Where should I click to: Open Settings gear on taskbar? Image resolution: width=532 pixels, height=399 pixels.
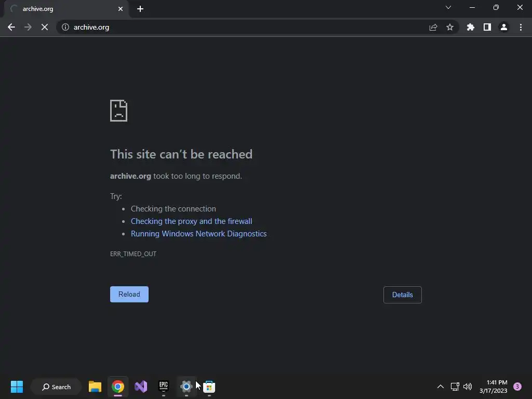[x=187, y=387]
